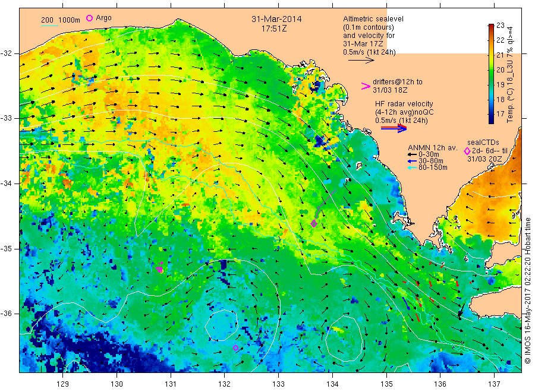Click the date label 31-Mar-2014
Screen dimensions: 535x392
pos(276,20)
